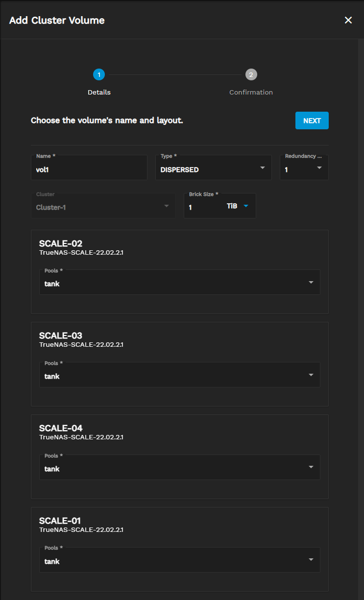The height and width of the screenshot is (600, 364).
Task: Edit the Brick Size number field
Action: pos(203,207)
